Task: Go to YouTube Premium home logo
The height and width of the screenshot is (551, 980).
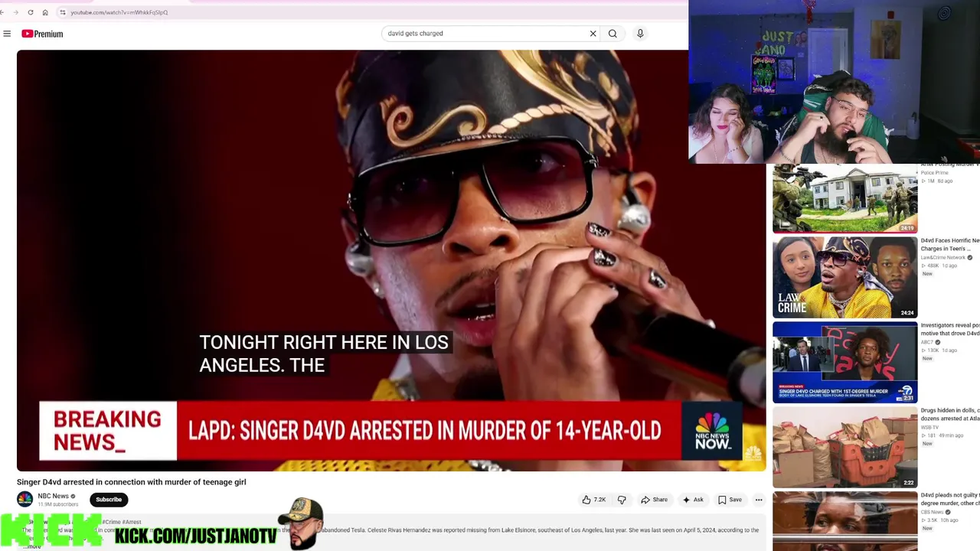Action: click(42, 34)
